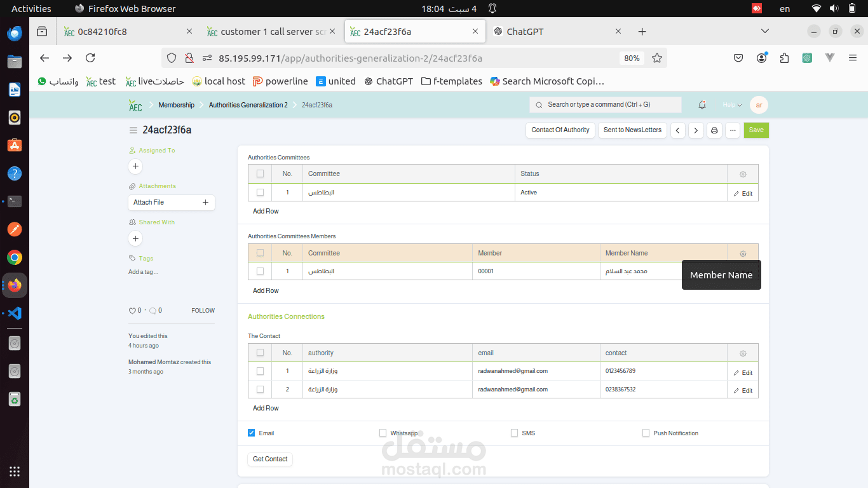868x488 pixels.
Task: Check the member 00001 row checkbox
Action: tap(260, 271)
